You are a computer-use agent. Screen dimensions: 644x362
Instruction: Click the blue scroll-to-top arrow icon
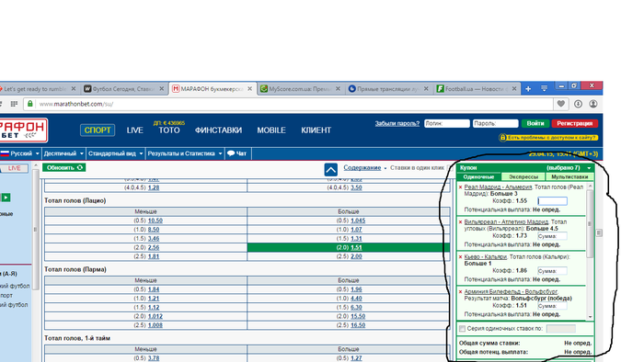[330, 169]
